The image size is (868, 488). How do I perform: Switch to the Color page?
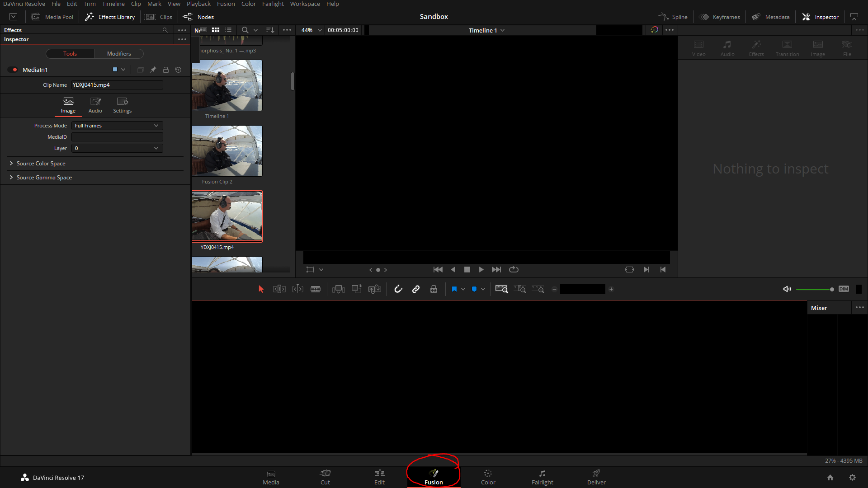tap(488, 477)
